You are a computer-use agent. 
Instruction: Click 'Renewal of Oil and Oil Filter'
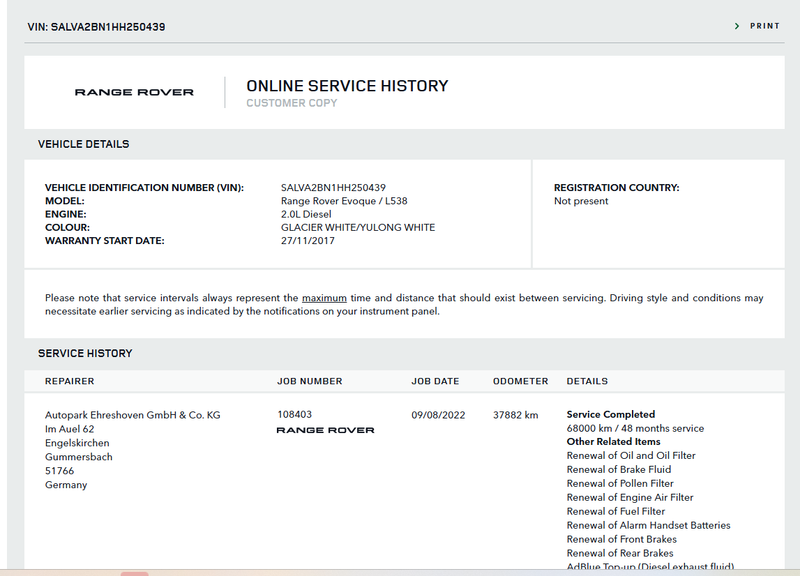coord(631,456)
